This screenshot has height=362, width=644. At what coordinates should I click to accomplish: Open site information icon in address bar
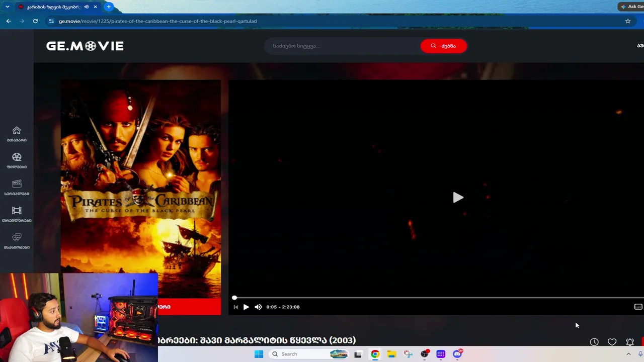click(x=51, y=21)
